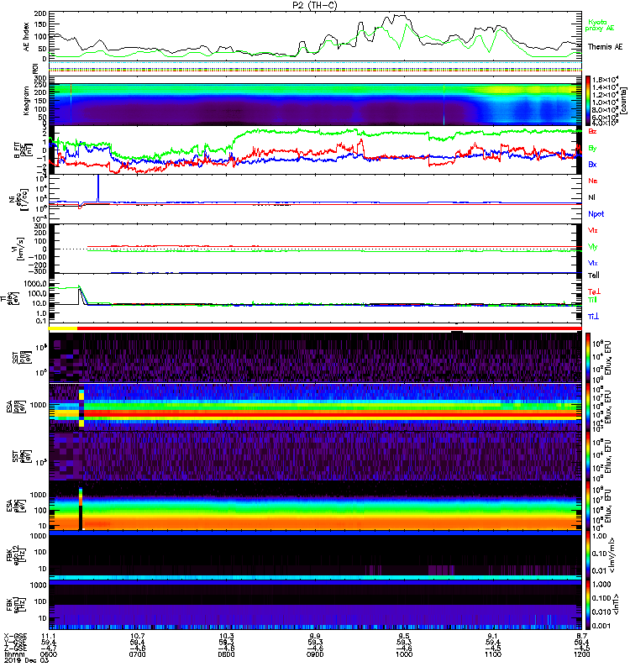Click the SST electrons Eflux color bar
Viewport: 630px width, 672px height.
tap(588, 456)
